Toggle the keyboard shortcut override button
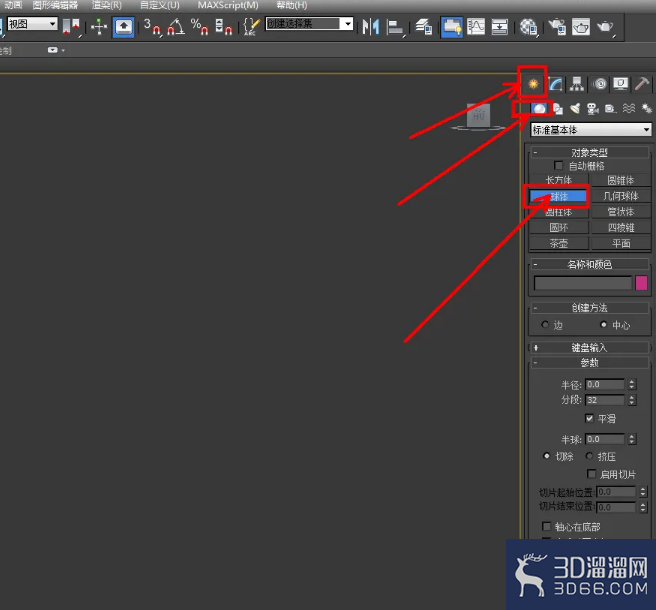656x610 pixels. click(123, 27)
